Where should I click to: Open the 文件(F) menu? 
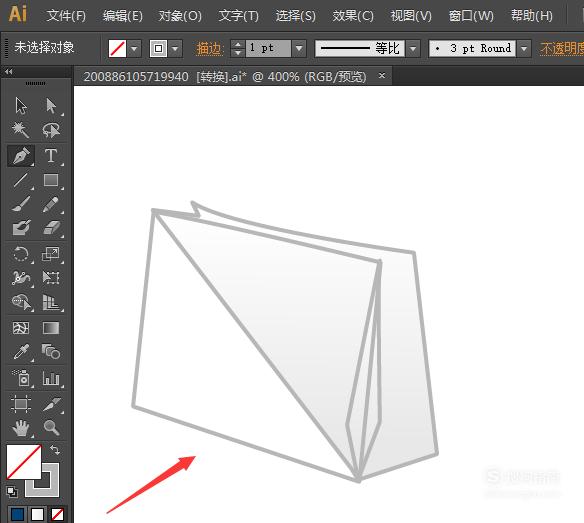66,16
